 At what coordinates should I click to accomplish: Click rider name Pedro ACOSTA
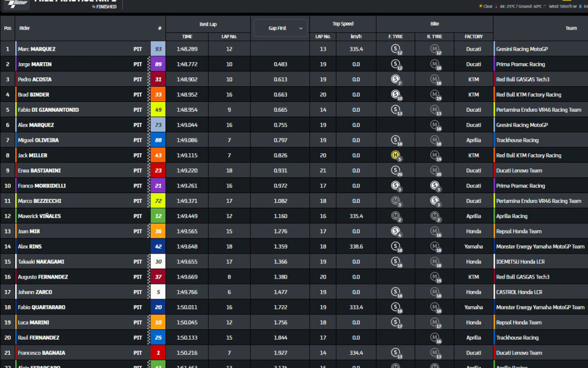tap(35, 80)
